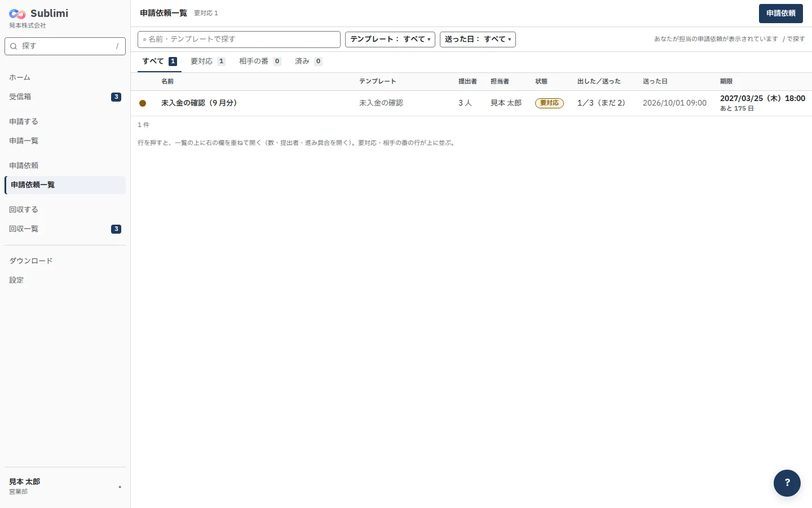Click the 3 人 submitter count cell

tap(465, 103)
